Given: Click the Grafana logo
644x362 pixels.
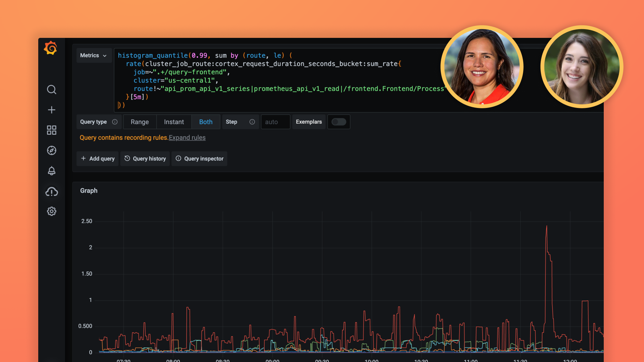Looking at the screenshot, I should (x=50, y=48).
